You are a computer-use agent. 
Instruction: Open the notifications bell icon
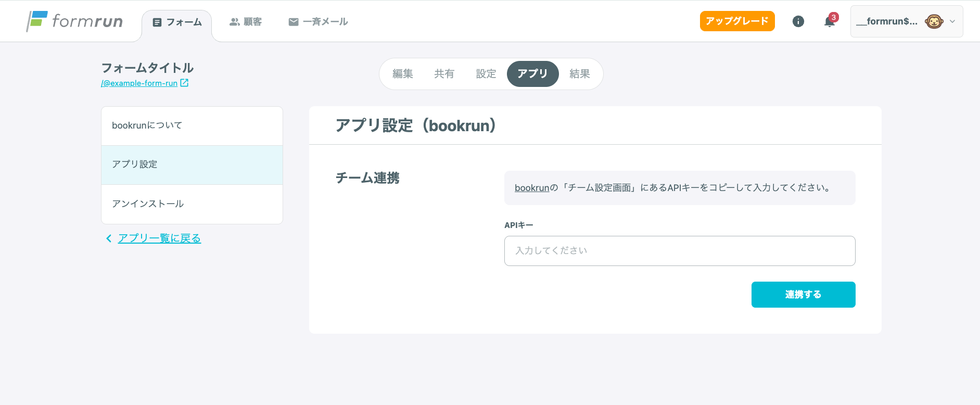(x=830, y=21)
